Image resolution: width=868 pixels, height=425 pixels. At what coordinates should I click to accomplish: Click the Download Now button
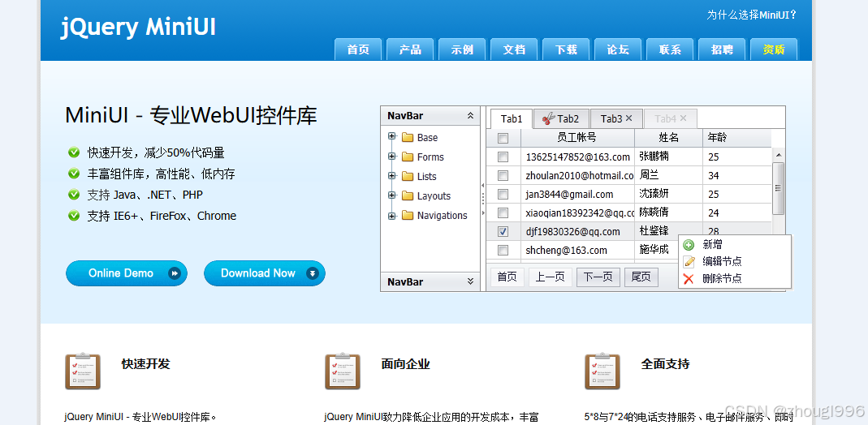[x=265, y=273]
